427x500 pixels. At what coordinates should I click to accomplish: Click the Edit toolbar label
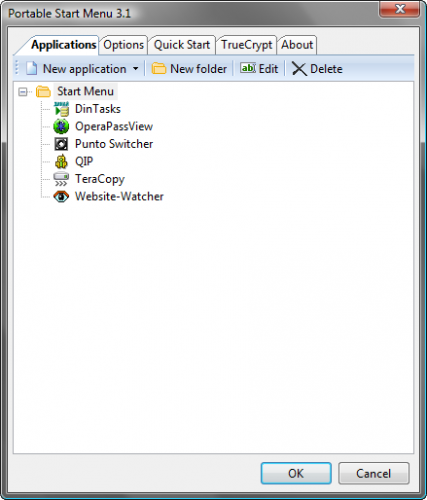(x=268, y=69)
